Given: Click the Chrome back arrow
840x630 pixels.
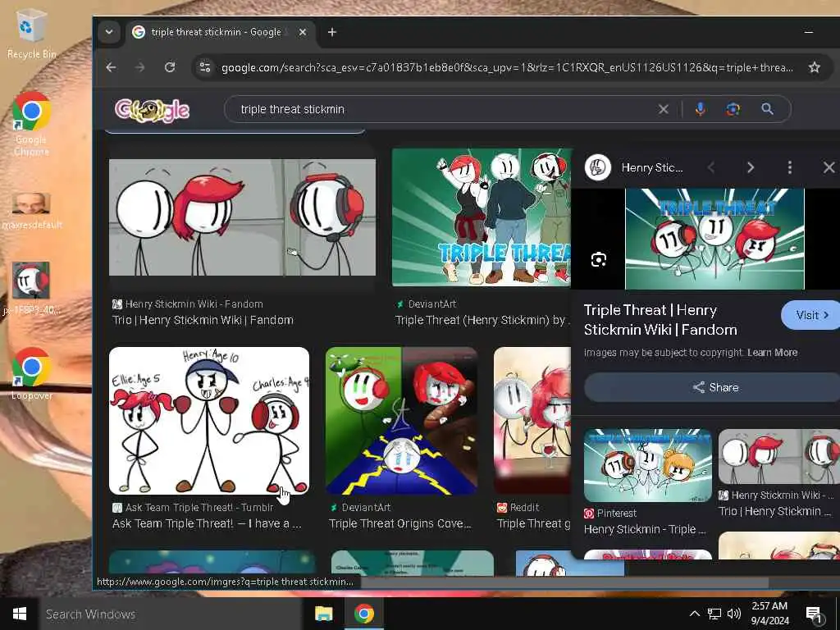Looking at the screenshot, I should [111, 67].
